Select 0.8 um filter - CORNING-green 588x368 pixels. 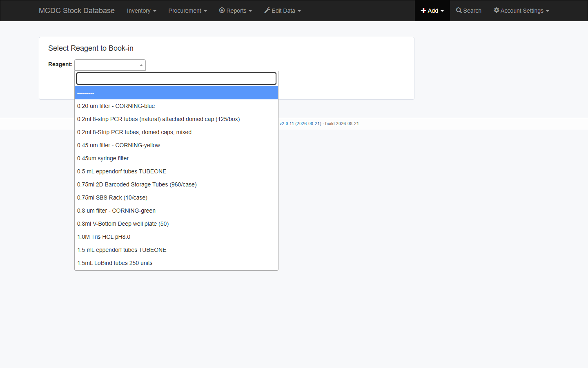(x=176, y=211)
